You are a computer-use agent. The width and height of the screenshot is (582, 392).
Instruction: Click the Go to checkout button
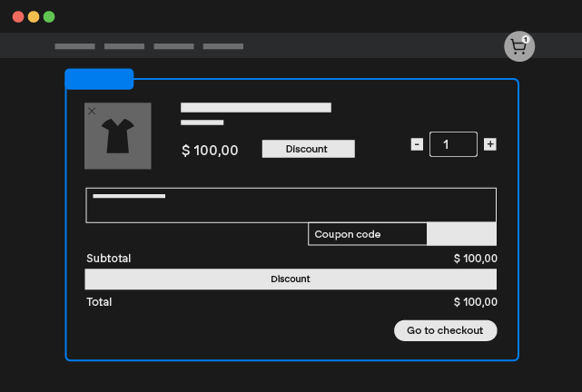click(x=445, y=330)
